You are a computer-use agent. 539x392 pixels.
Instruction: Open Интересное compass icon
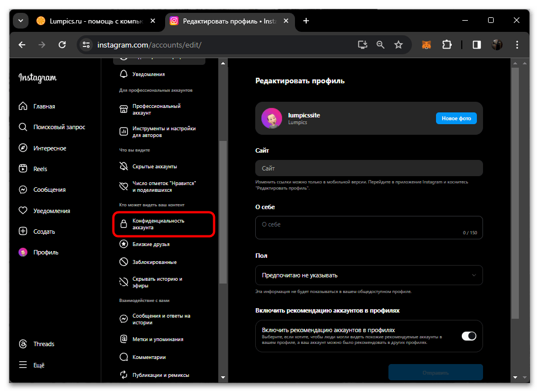(x=23, y=148)
